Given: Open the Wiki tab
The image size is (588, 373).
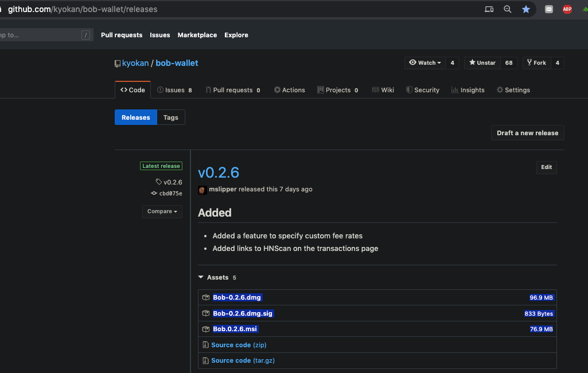Looking at the screenshot, I should [x=383, y=90].
